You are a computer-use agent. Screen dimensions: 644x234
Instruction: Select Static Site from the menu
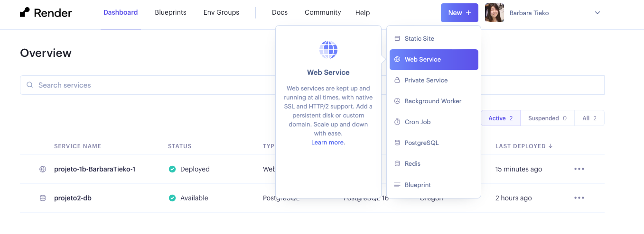434,38
